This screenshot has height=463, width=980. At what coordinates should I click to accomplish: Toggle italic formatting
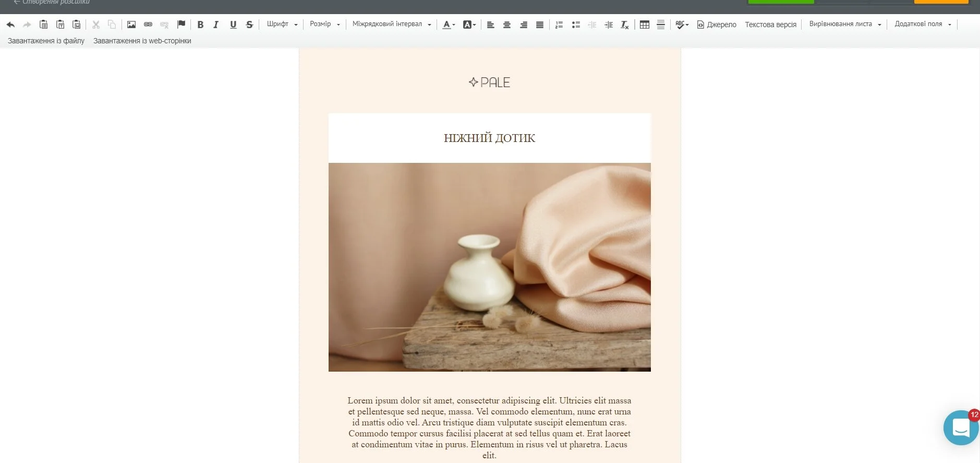(216, 25)
